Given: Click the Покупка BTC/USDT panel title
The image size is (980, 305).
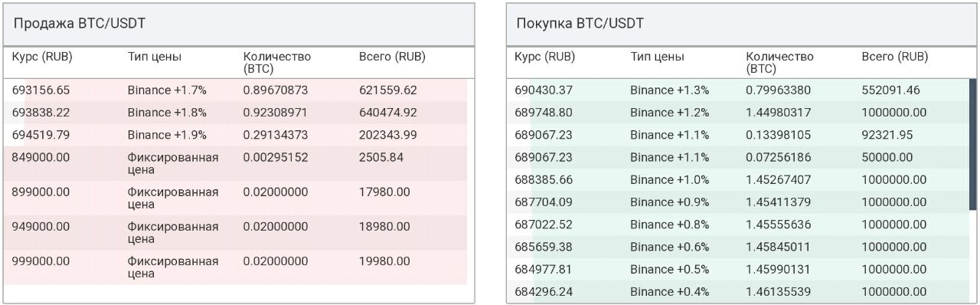Looking at the screenshot, I should 580,24.
